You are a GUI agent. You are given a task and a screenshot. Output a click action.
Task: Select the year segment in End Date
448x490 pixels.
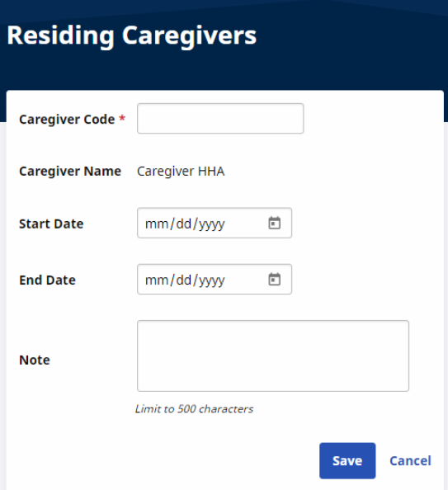[x=212, y=280]
